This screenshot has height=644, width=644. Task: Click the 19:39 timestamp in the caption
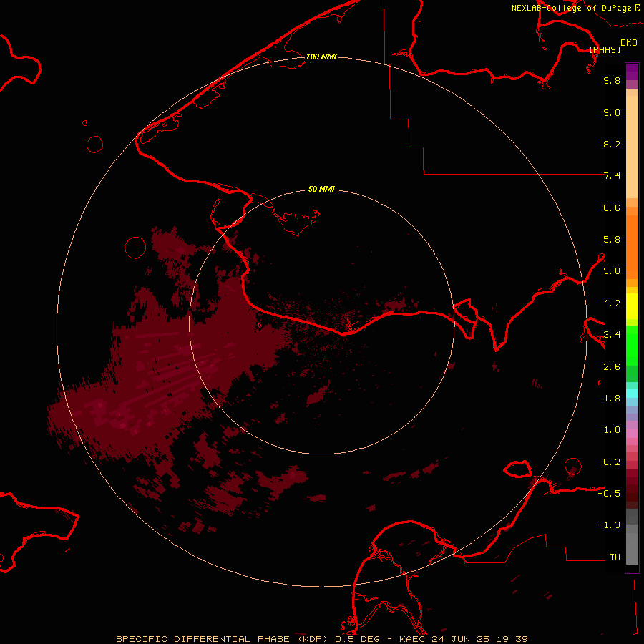click(x=513, y=639)
